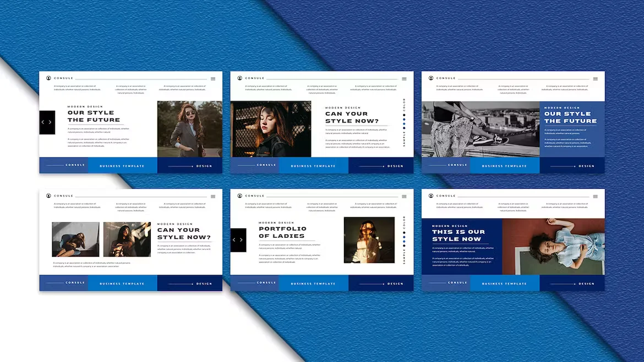
Task: Click the hamburger icon on top-right 'Our Style' slide
Action: click(x=596, y=78)
